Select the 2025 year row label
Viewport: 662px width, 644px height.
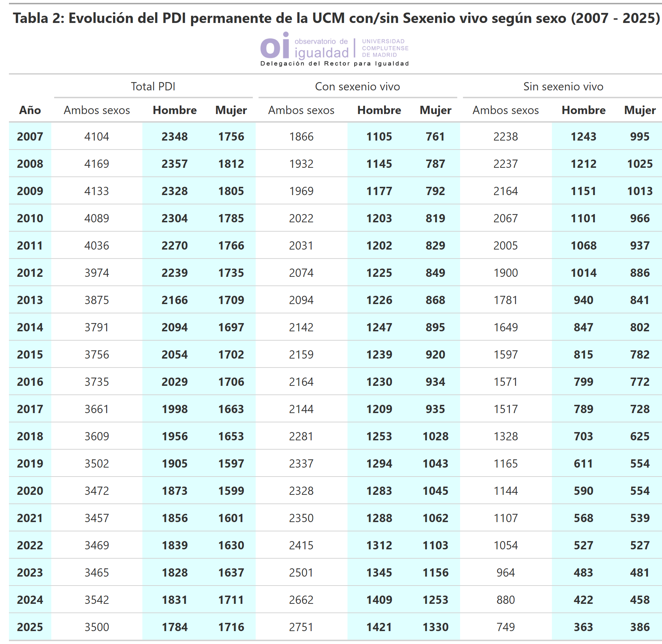tap(30, 627)
